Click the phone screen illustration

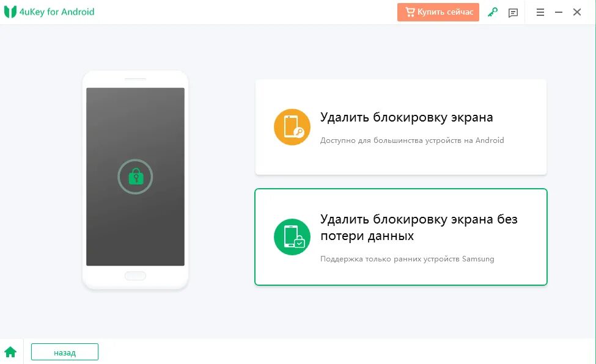coord(135,177)
